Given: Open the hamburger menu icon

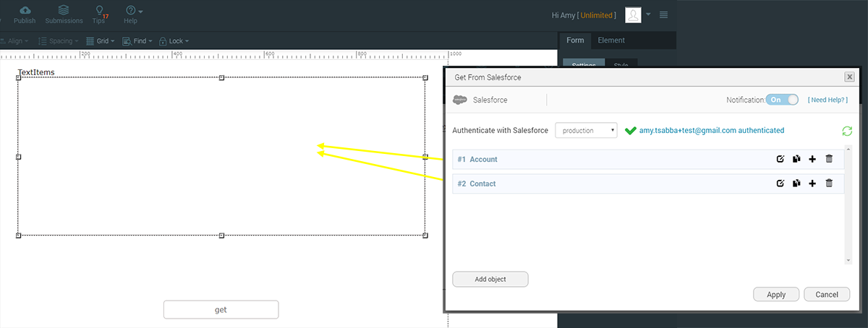Looking at the screenshot, I should pos(664,14).
